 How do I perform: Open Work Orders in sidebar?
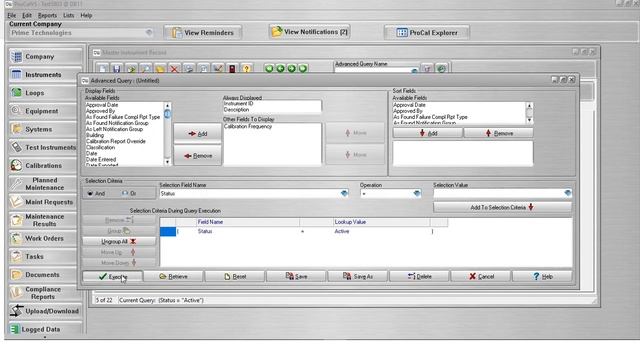coord(45,238)
